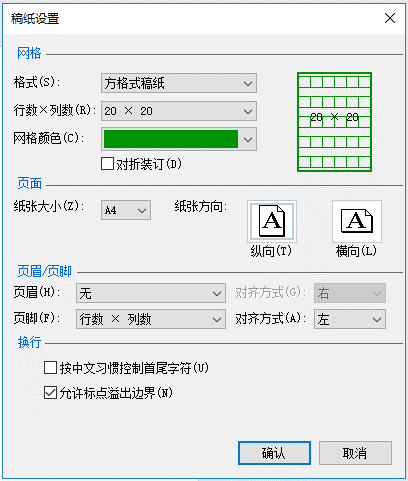408x481 pixels.
Task: Close the 稿纸设置 dialog
Action: (390, 18)
